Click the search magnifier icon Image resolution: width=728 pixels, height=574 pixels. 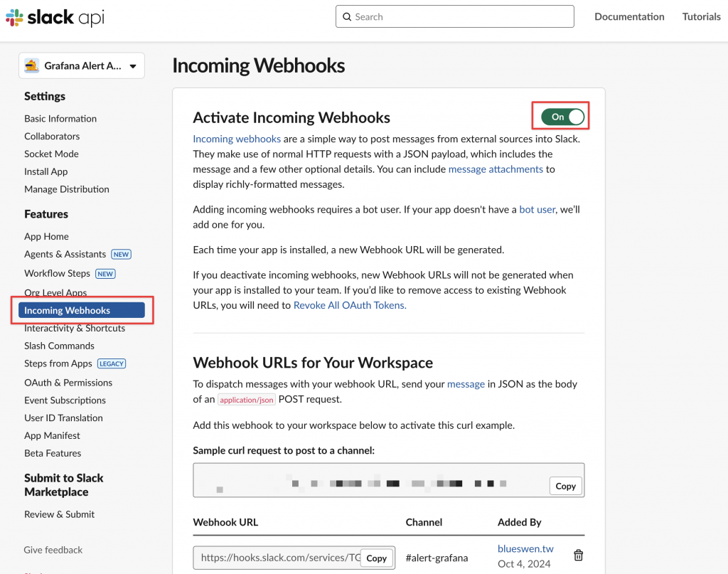pyautogui.click(x=347, y=17)
